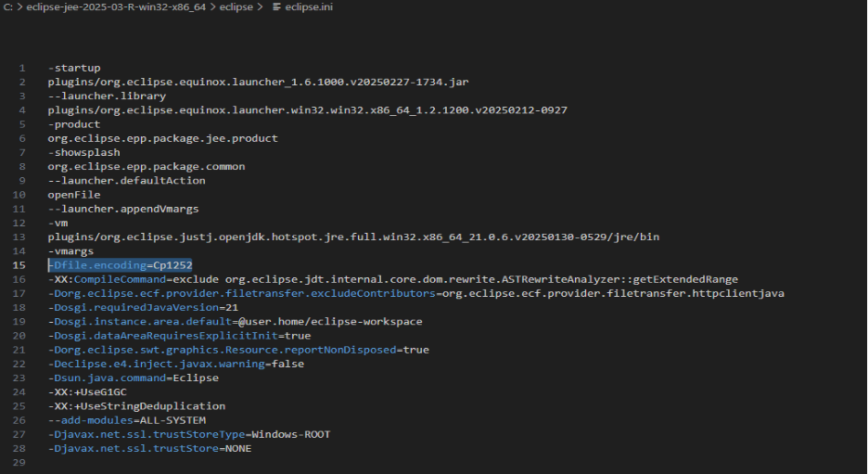Click line number 1 in the gutter

[21, 68]
